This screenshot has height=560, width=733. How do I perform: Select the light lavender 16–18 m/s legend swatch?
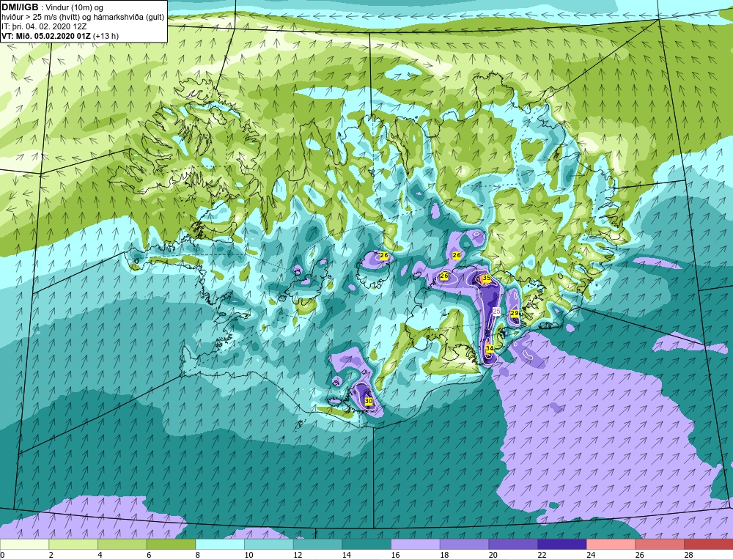tap(415, 545)
